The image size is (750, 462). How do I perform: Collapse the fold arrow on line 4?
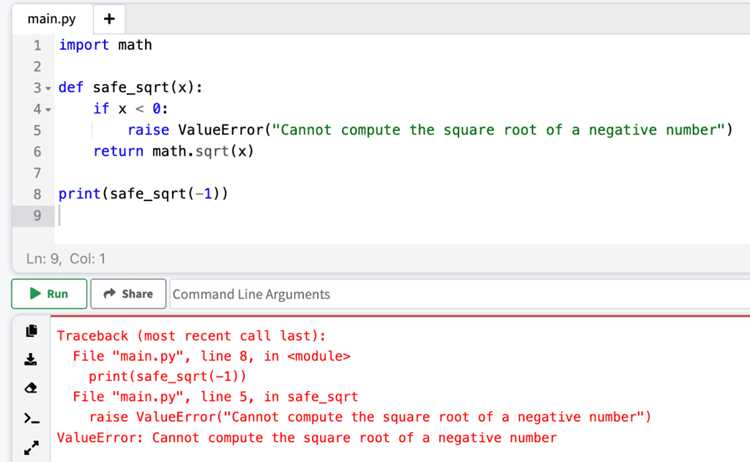tap(48, 110)
